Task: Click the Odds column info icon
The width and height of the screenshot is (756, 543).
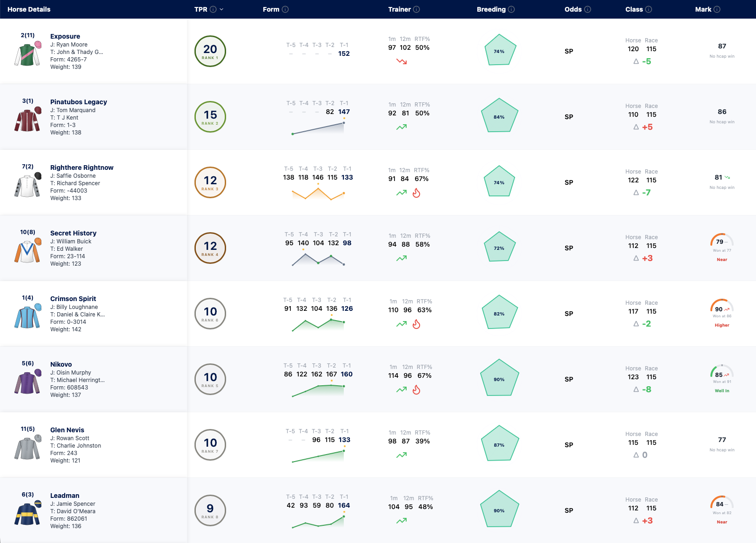Action: coord(588,9)
